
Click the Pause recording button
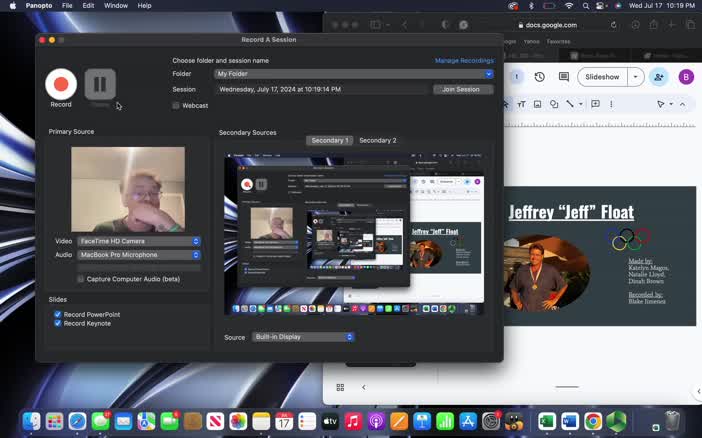click(x=100, y=84)
